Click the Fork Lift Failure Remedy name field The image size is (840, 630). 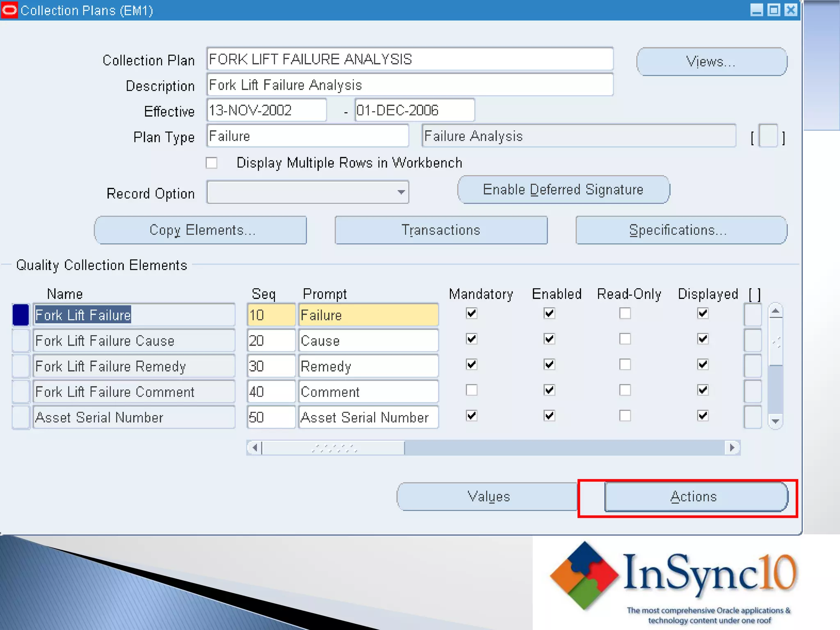tap(134, 366)
